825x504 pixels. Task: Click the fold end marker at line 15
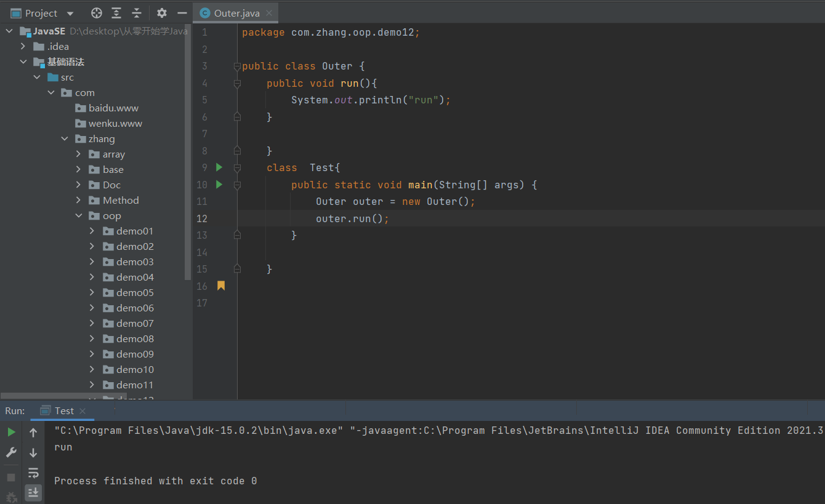point(237,269)
